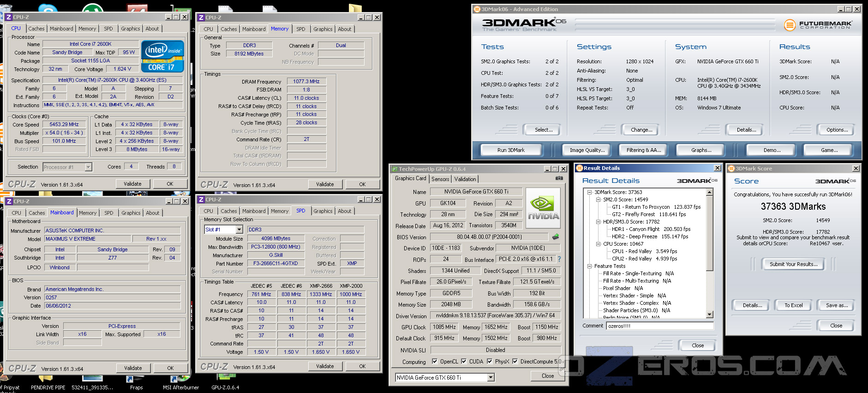The width and height of the screenshot is (868, 393).
Task: Open Validation tab in GPU-Z
Action: pyautogui.click(x=465, y=179)
